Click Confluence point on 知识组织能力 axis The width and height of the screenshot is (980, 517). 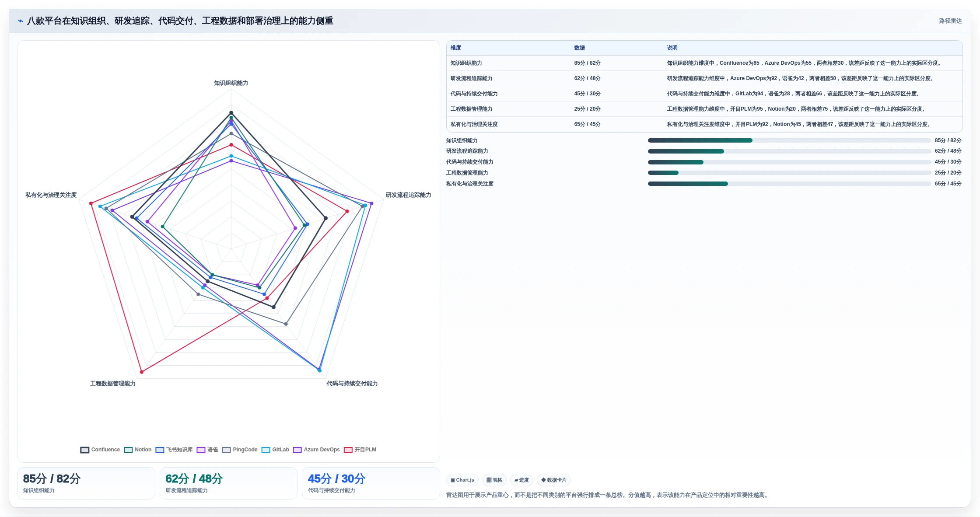[x=231, y=113]
